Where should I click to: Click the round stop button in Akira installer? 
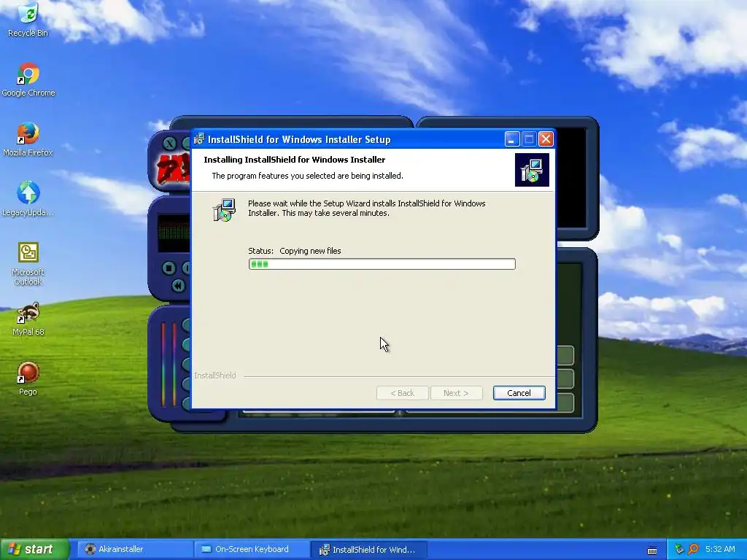coord(169,268)
